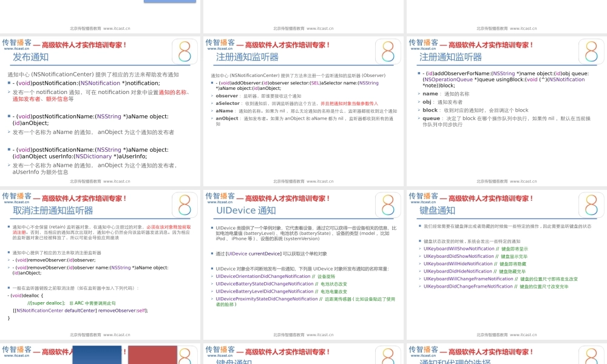Image resolution: width=607 pixels, height=364 pixels.
Task: Click the iOS 8 icon on the UIDevice 通知 slide
Action: coord(388,205)
